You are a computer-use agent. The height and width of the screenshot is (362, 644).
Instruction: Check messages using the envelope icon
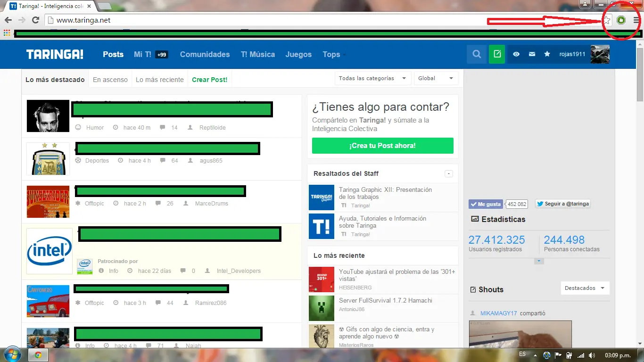(532, 54)
